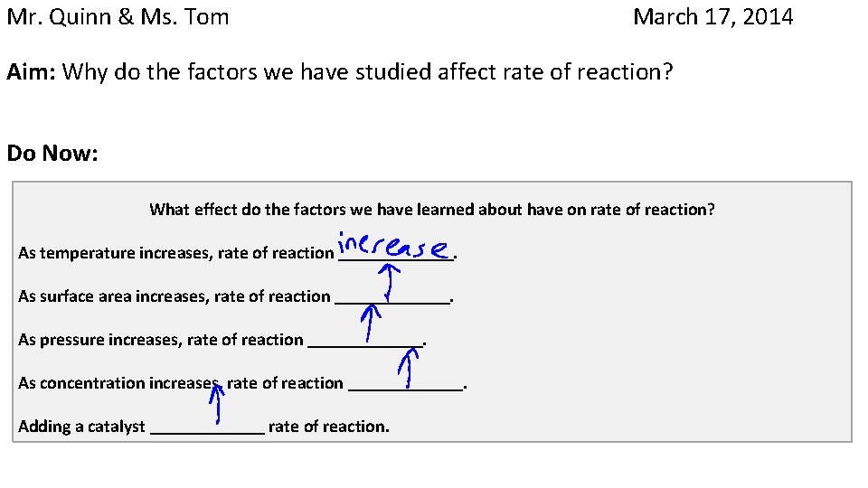Click the blank after the surface area sentence
The width and height of the screenshot is (868, 488).
(392, 302)
